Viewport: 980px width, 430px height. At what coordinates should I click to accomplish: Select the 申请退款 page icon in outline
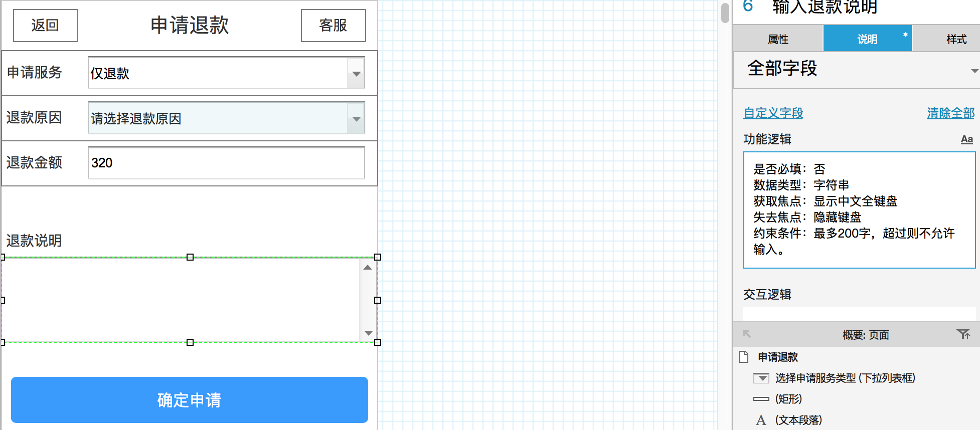coord(744,357)
